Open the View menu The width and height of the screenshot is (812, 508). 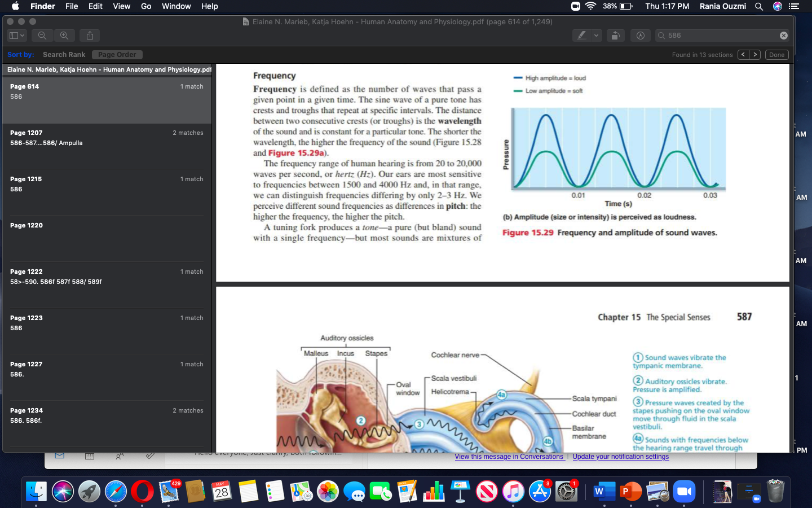[122, 6]
